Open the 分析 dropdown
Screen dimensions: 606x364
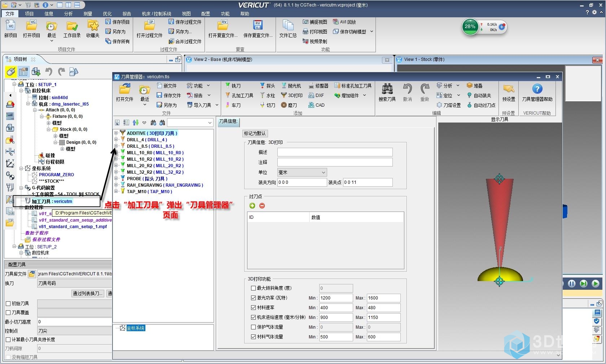(x=448, y=86)
